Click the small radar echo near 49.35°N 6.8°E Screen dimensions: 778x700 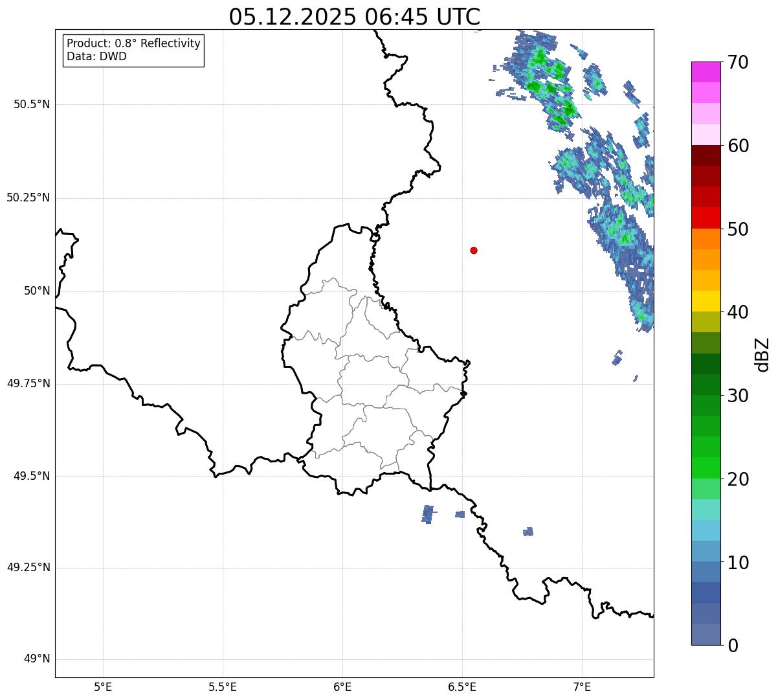[528, 532]
